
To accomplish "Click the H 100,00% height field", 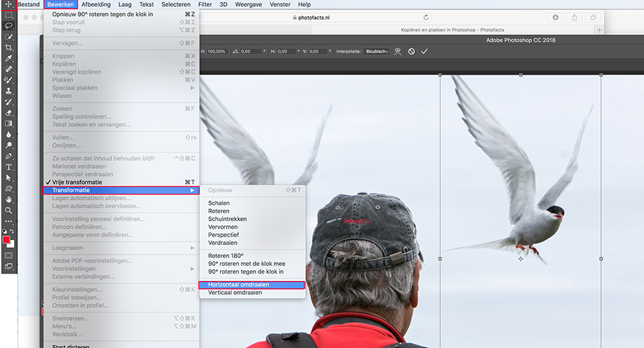I will (x=217, y=52).
